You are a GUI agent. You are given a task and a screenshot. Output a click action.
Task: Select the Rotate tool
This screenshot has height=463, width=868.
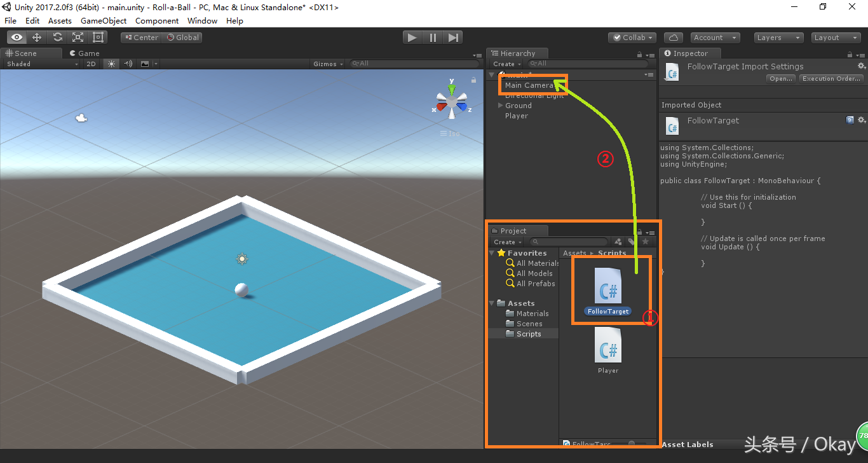(57, 38)
